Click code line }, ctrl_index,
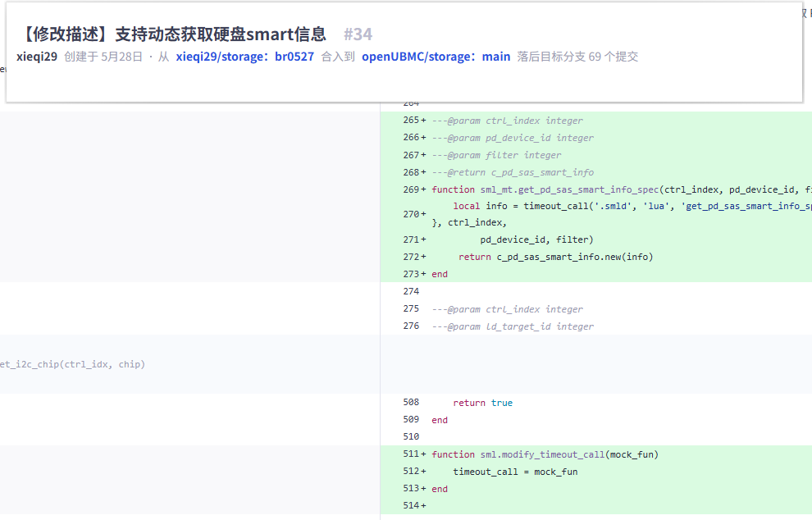The width and height of the screenshot is (812, 520). point(469,223)
